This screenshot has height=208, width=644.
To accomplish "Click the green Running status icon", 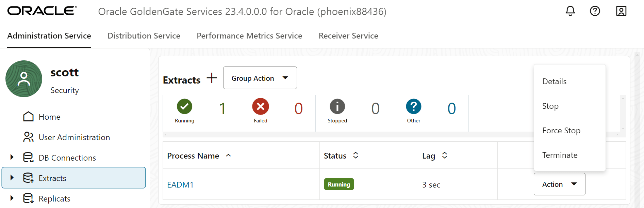I will (x=184, y=107).
